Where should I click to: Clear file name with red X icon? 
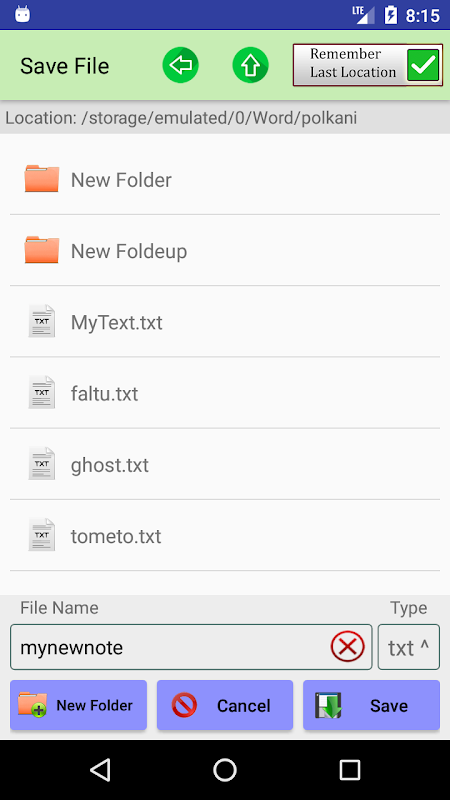(x=347, y=647)
